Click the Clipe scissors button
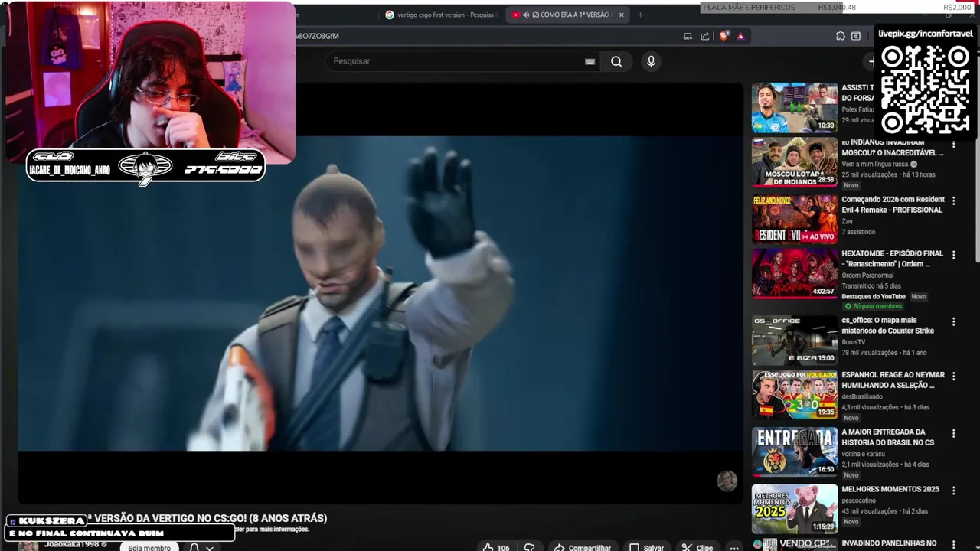 click(697, 547)
